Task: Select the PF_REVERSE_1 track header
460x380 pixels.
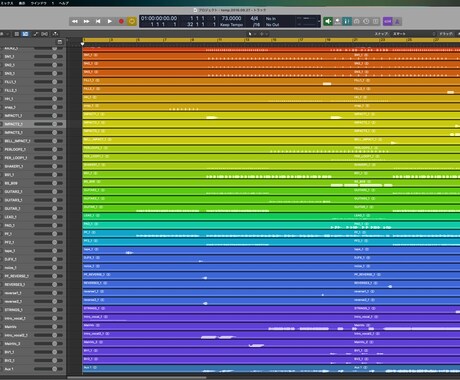Action: click(33, 276)
